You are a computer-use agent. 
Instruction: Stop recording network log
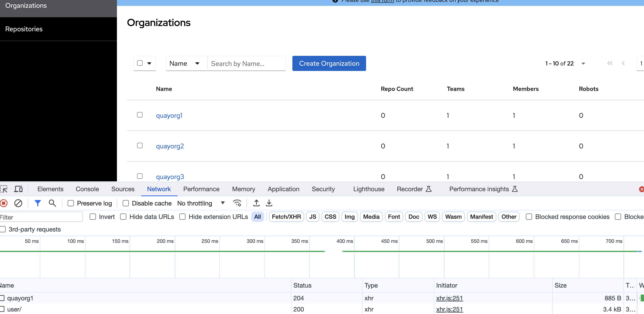(4, 203)
